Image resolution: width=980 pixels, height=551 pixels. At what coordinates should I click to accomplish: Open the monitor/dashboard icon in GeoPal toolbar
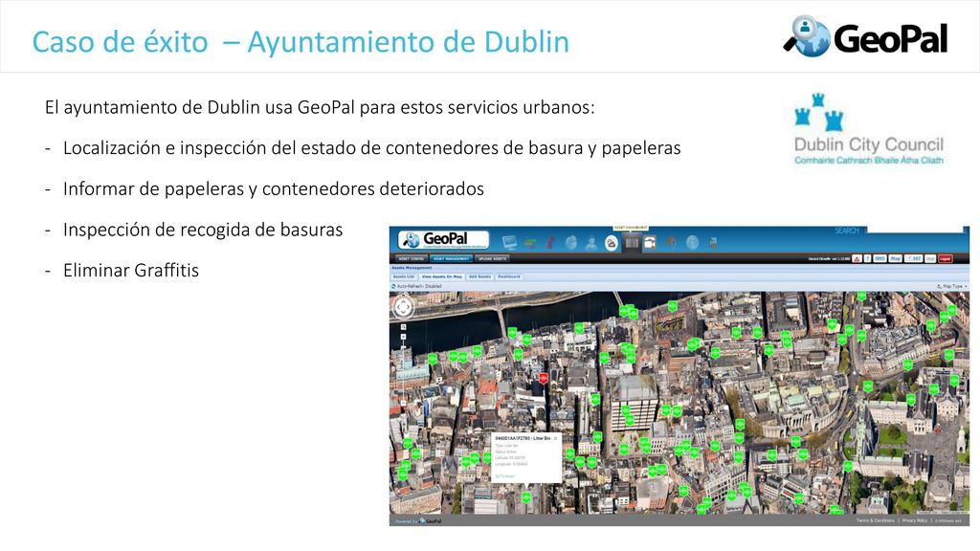coord(509,242)
